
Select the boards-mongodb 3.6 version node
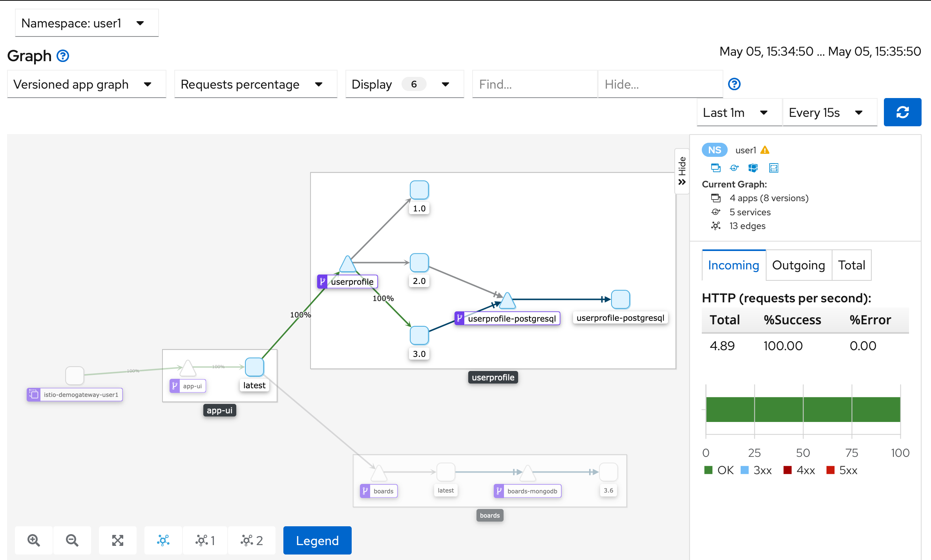click(609, 472)
